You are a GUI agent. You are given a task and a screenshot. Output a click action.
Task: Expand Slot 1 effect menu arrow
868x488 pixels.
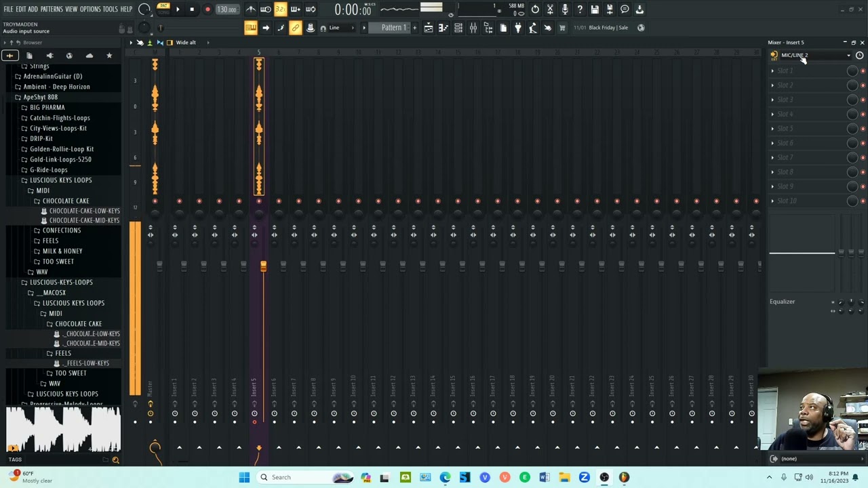772,70
